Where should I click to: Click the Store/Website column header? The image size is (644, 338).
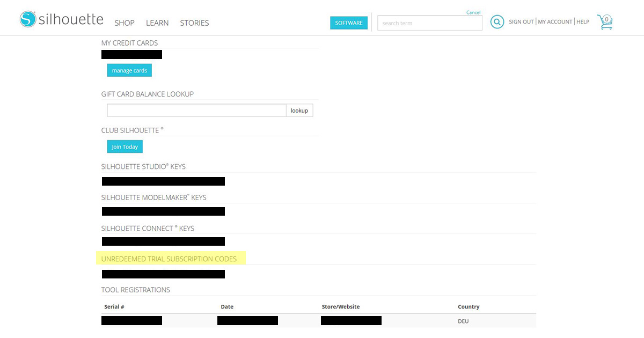pos(340,307)
